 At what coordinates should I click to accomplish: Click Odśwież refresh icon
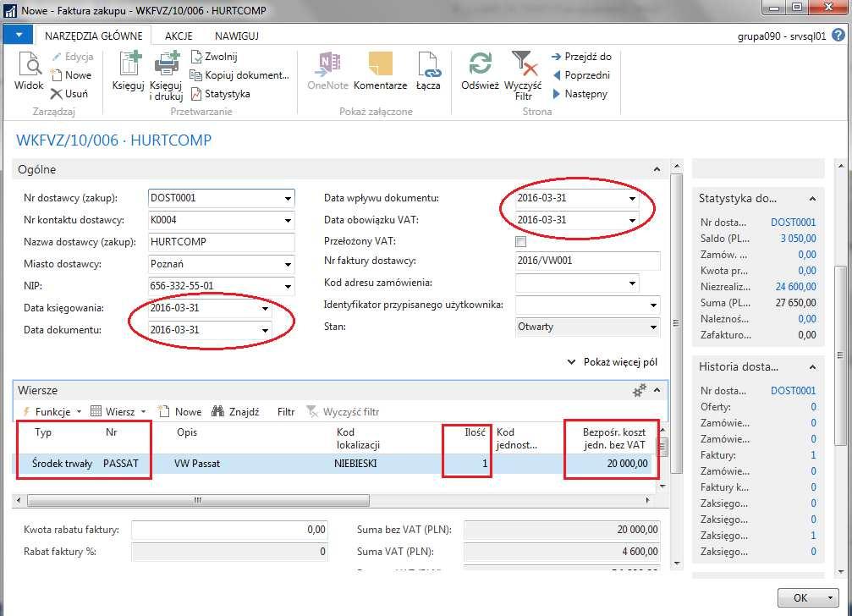coord(481,63)
